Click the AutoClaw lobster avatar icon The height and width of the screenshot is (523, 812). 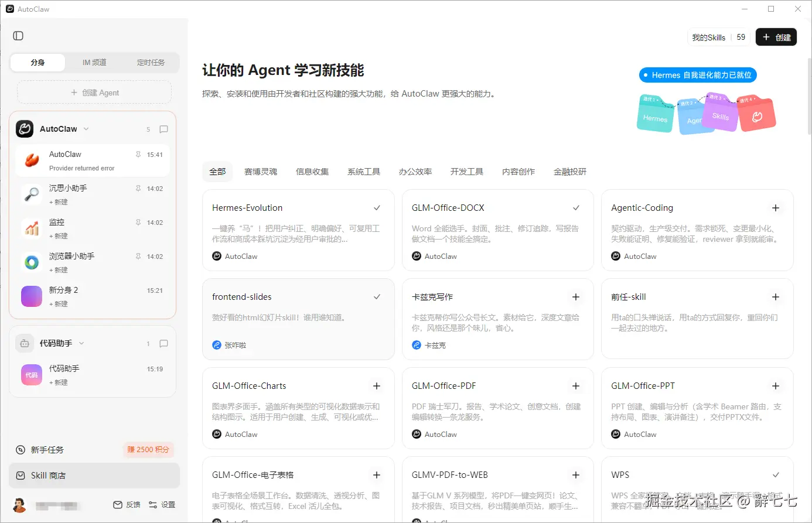click(32, 160)
